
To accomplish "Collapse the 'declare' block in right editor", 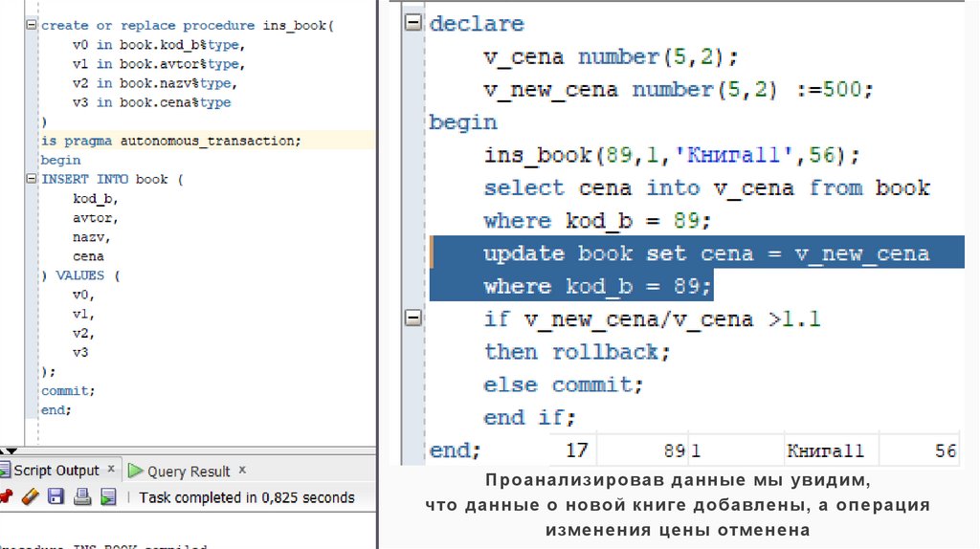I will tap(413, 23).
